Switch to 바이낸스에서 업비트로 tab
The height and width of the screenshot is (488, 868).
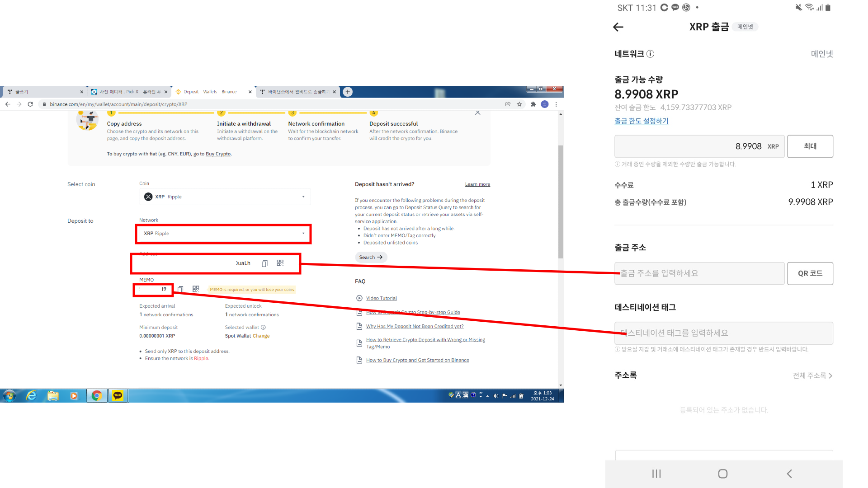pyautogui.click(x=297, y=92)
